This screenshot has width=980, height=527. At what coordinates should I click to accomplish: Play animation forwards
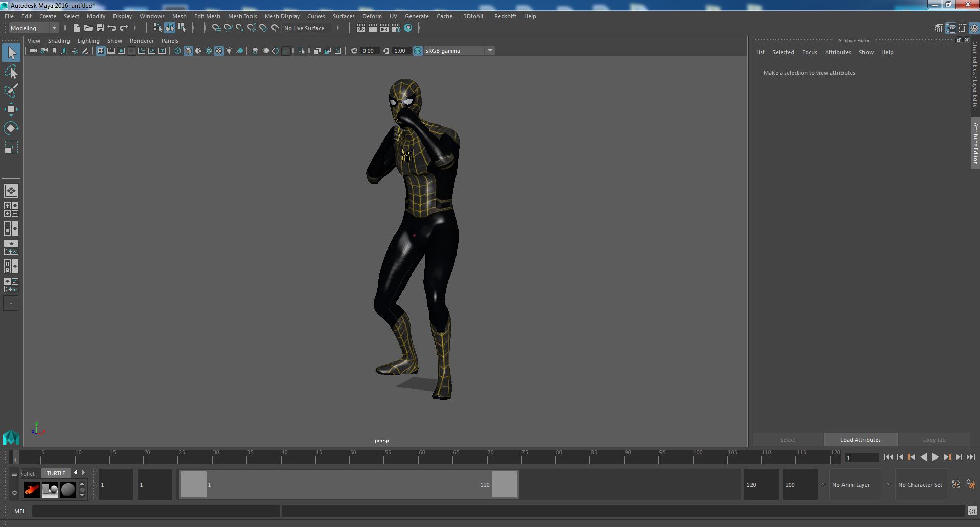935,457
